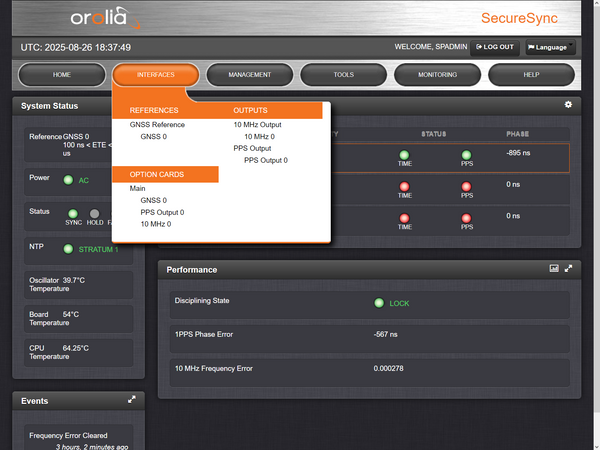Click the green Power AC indicator

[68, 180]
